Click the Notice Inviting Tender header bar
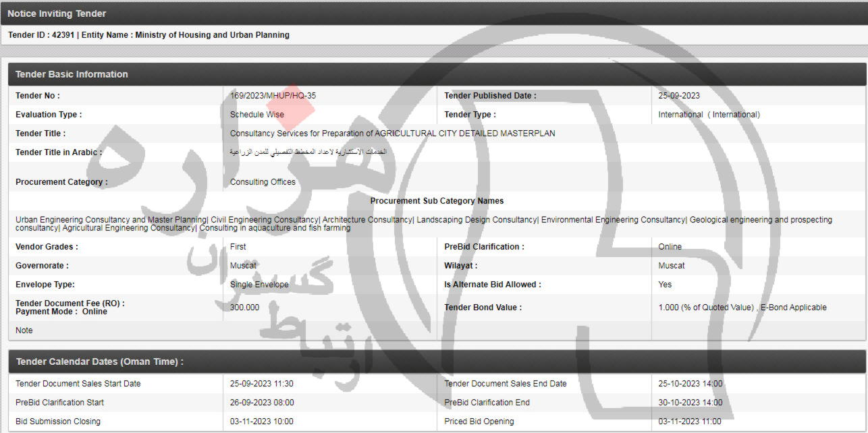This screenshot has width=868, height=433. pos(57,13)
